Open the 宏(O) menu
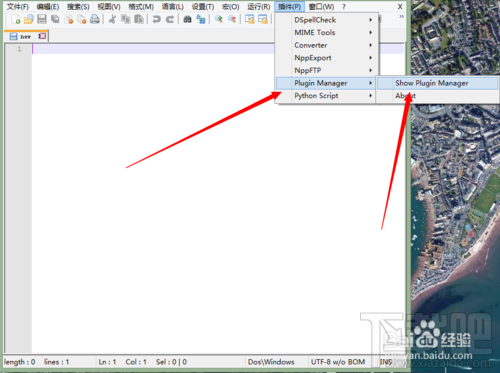This screenshot has height=373, width=500. 231,7
